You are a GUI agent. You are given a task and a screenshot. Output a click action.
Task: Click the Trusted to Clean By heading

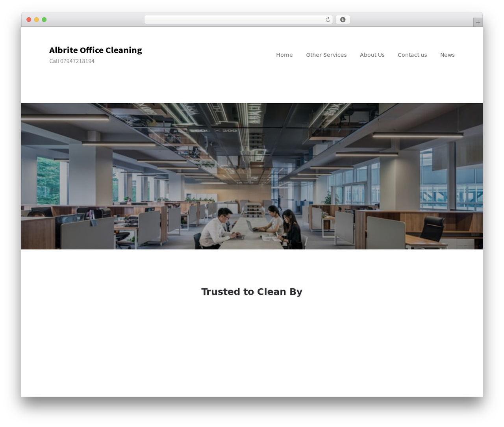[252, 291]
